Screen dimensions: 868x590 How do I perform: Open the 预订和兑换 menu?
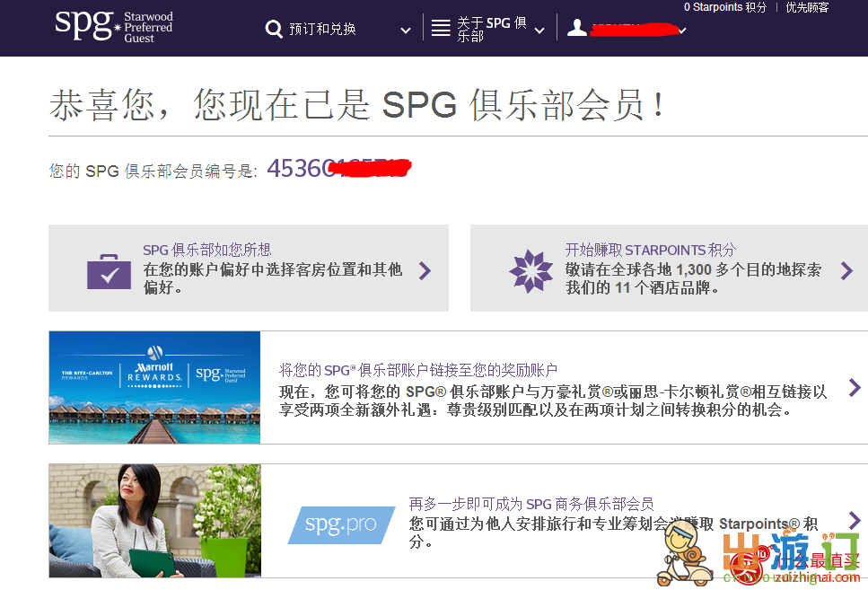tap(322, 29)
